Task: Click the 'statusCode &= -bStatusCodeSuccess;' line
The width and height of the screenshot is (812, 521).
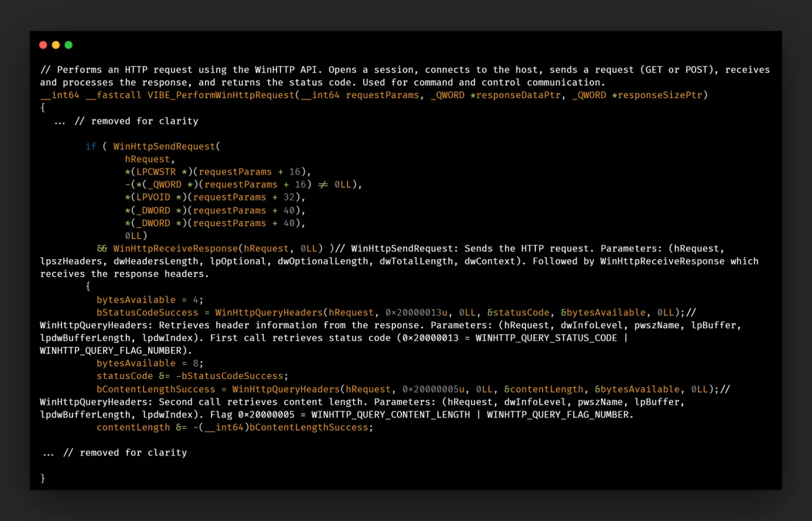Action: (x=193, y=376)
